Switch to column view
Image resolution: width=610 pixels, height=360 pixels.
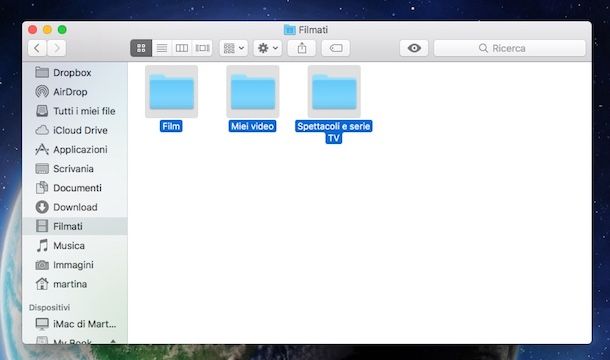pos(182,48)
